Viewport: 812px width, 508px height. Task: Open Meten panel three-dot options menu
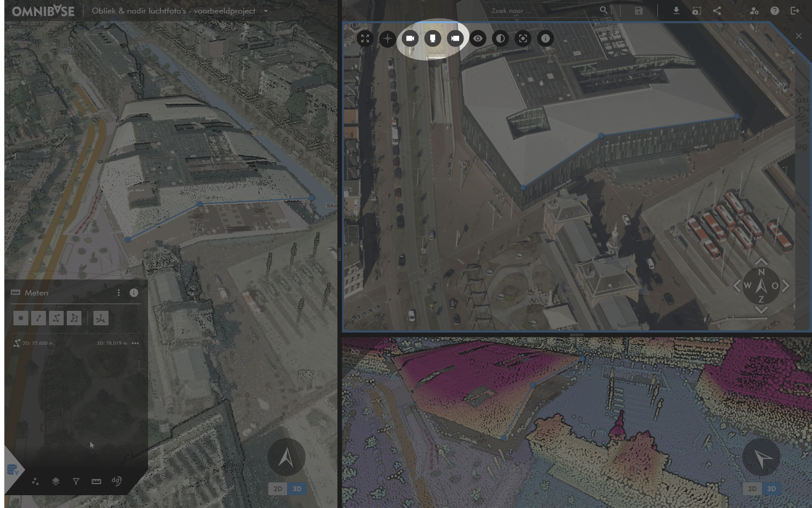point(119,292)
